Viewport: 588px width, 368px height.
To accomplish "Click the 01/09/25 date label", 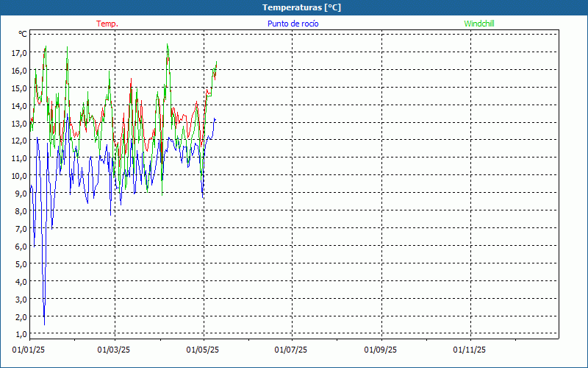I will [380, 350].
